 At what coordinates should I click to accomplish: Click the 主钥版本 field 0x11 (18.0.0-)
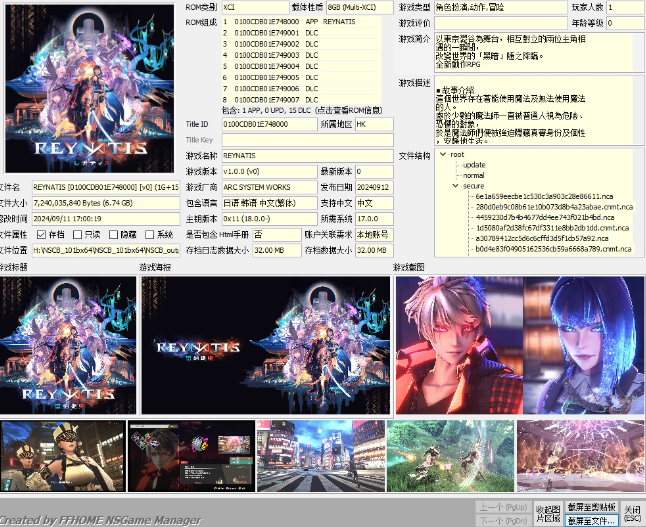click(269, 219)
